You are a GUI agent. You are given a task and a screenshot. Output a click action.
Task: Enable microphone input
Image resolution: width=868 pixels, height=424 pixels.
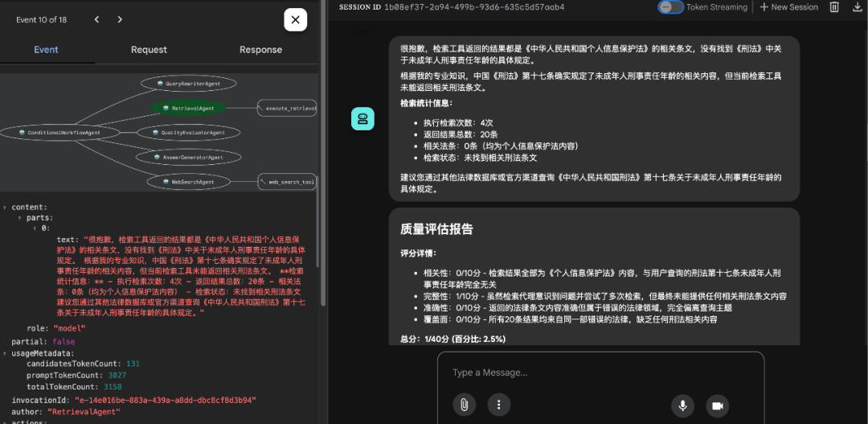683,405
